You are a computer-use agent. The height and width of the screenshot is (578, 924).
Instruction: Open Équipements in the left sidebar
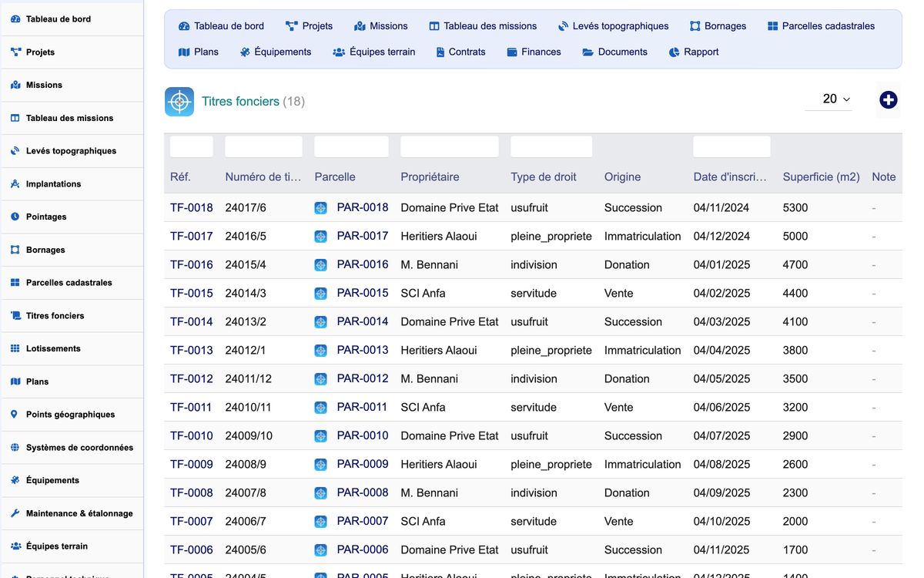[x=72, y=480]
